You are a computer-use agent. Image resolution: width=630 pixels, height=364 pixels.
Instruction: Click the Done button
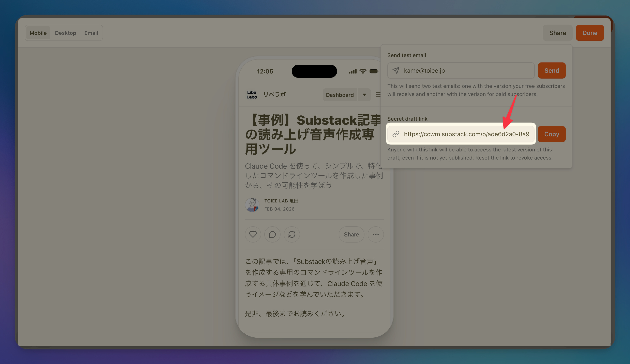(590, 33)
